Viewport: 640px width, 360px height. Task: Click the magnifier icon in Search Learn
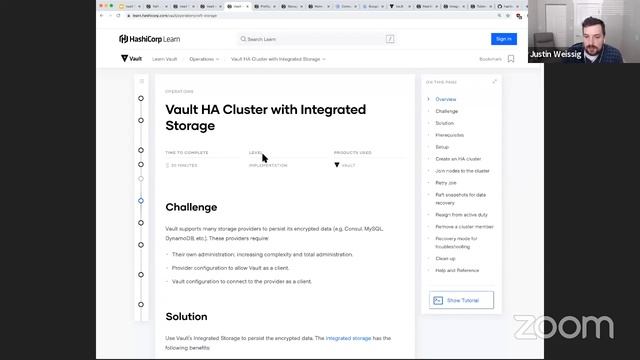click(x=243, y=39)
